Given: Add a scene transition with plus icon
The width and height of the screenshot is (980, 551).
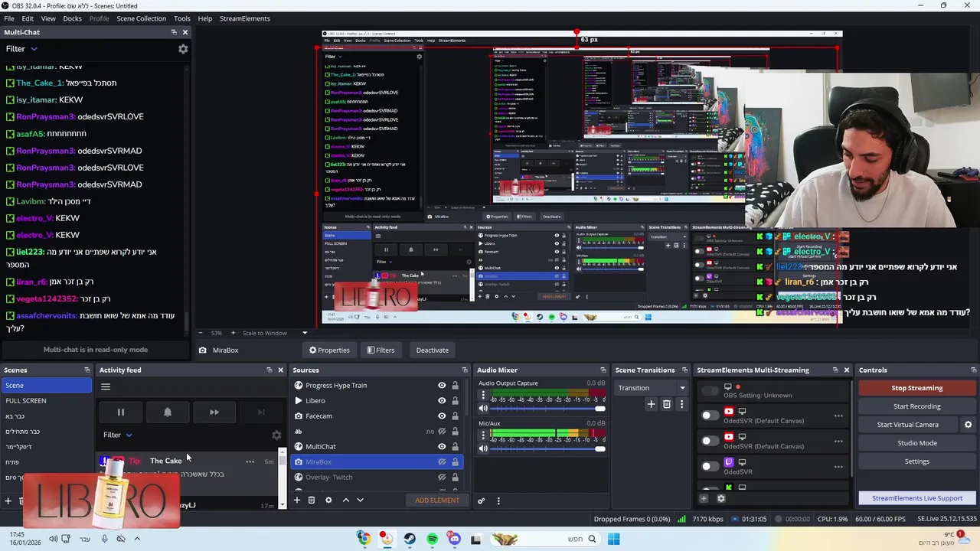Looking at the screenshot, I should point(651,404).
